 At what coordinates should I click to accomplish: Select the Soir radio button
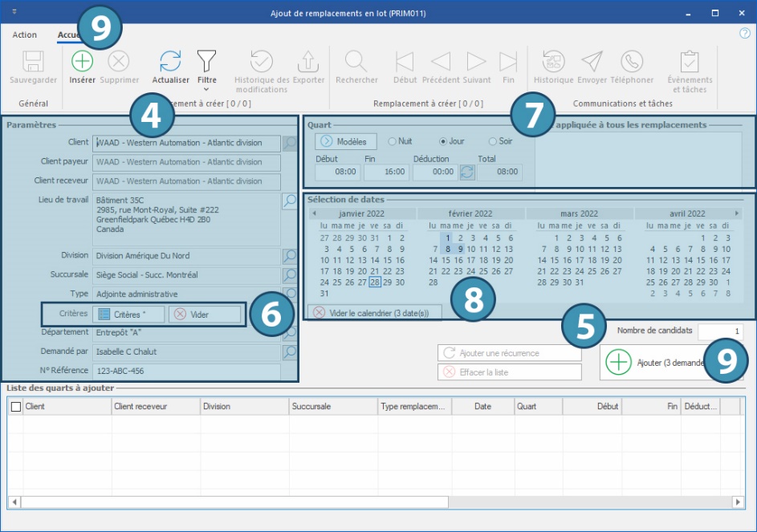493,141
